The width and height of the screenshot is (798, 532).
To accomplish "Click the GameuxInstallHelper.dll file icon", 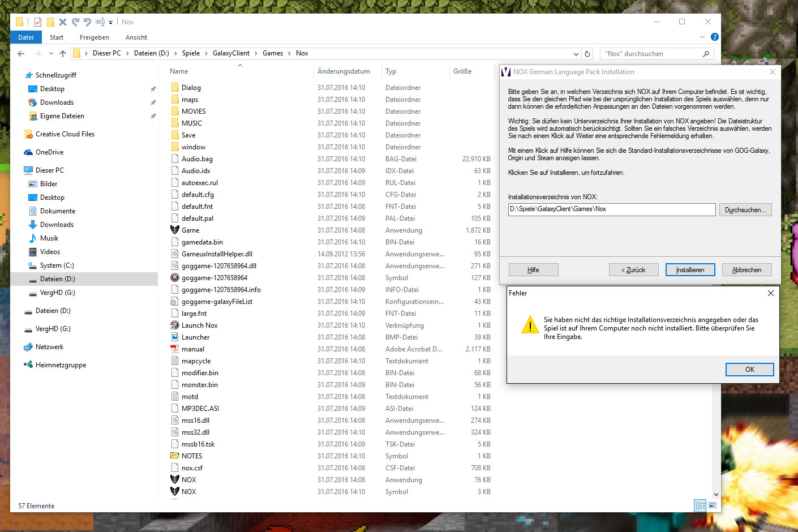I will pos(175,254).
